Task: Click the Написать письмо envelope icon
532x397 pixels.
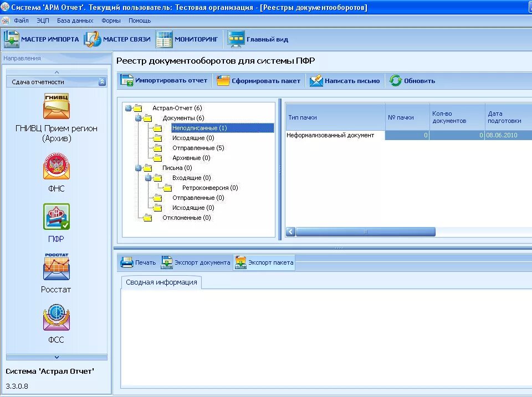Action: (316, 81)
